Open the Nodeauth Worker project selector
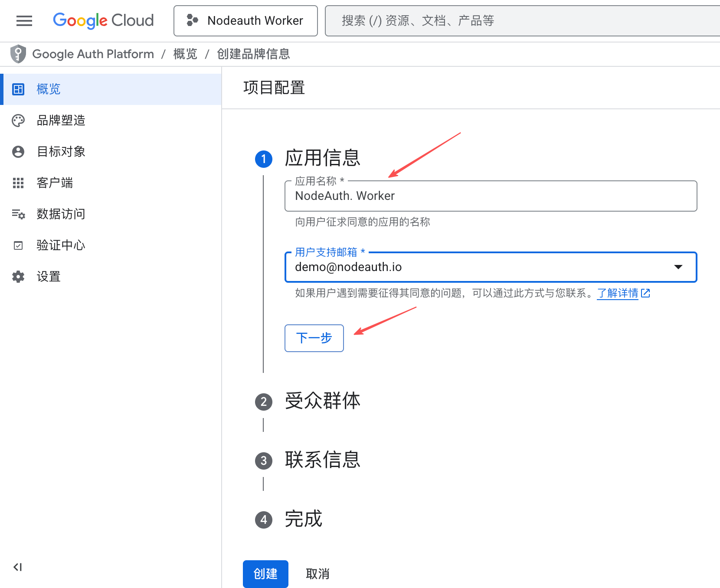This screenshot has width=720, height=588. point(245,20)
